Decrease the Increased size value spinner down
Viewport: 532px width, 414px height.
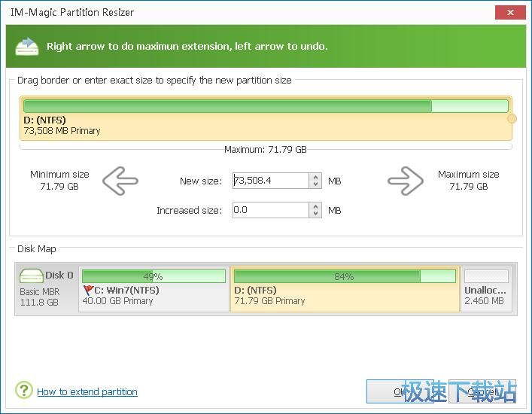pos(315,214)
